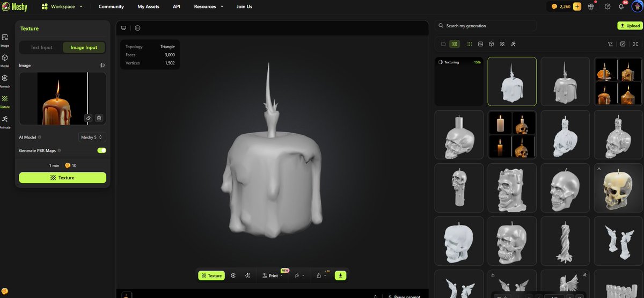644x298 pixels.
Task: Open the cream-colored textured skull candle thumbnail
Action: click(619, 188)
